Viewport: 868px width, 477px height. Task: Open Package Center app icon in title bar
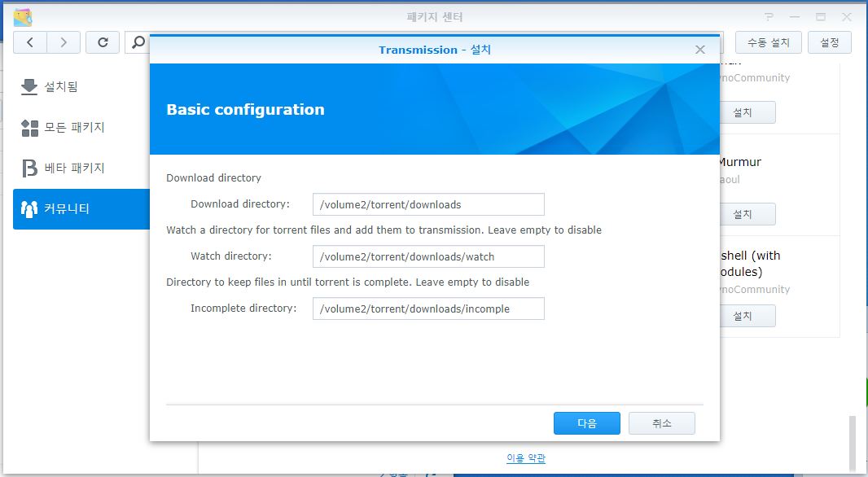pyautogui.click(x=23, y=17)
